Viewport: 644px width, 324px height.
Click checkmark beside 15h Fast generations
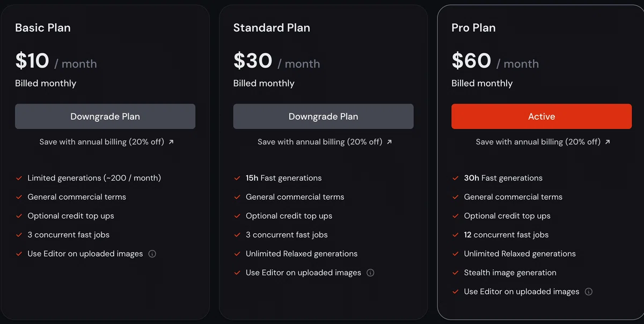click(237, 178)
